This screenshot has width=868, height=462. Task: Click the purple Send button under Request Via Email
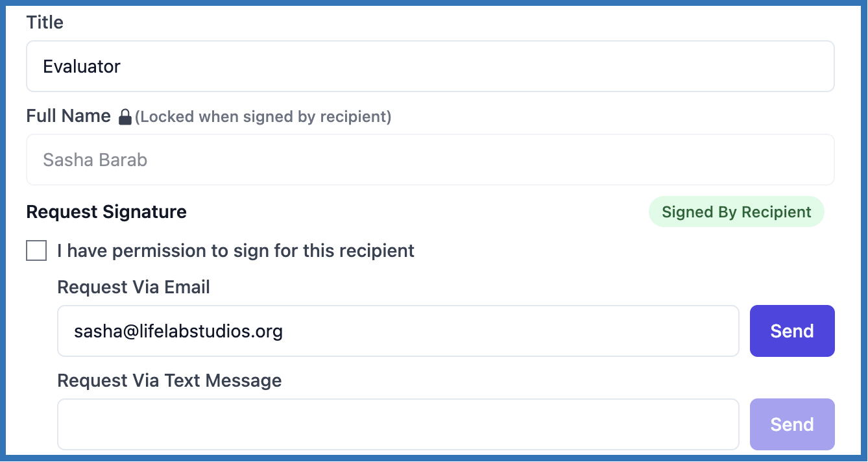(x=791, y=331)
